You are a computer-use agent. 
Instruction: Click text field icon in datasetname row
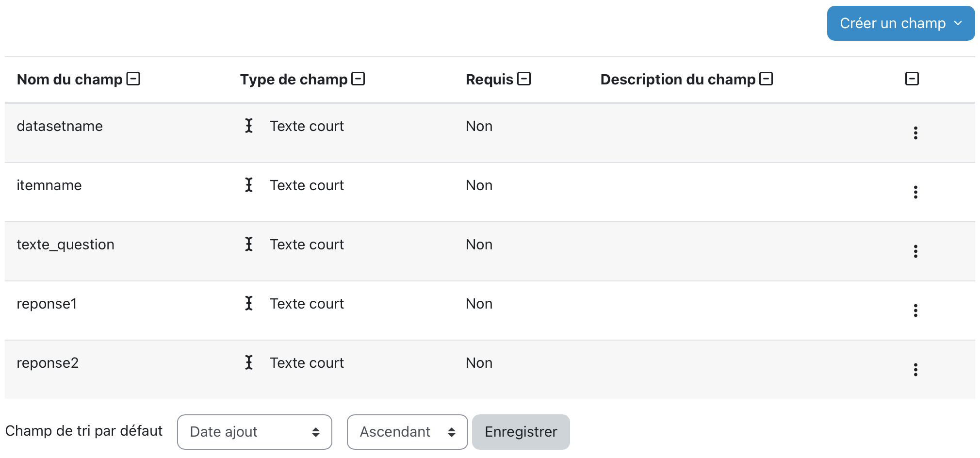point(249,126)
